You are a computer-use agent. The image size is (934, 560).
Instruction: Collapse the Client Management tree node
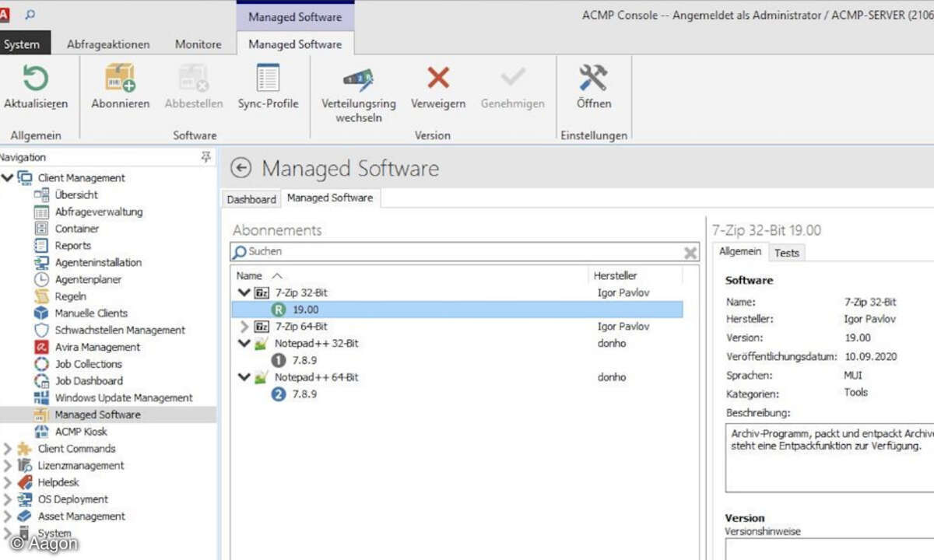(8, 177)
